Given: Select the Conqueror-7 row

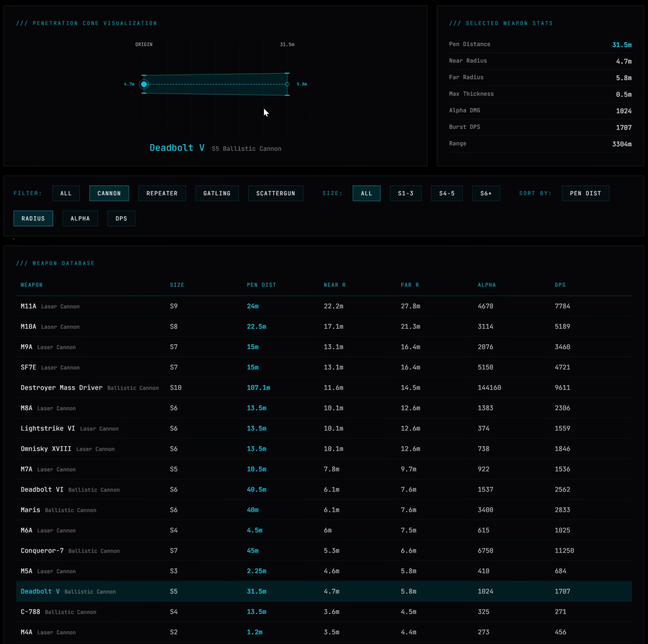Looking at the screenshot, I should tap(324, 551).
